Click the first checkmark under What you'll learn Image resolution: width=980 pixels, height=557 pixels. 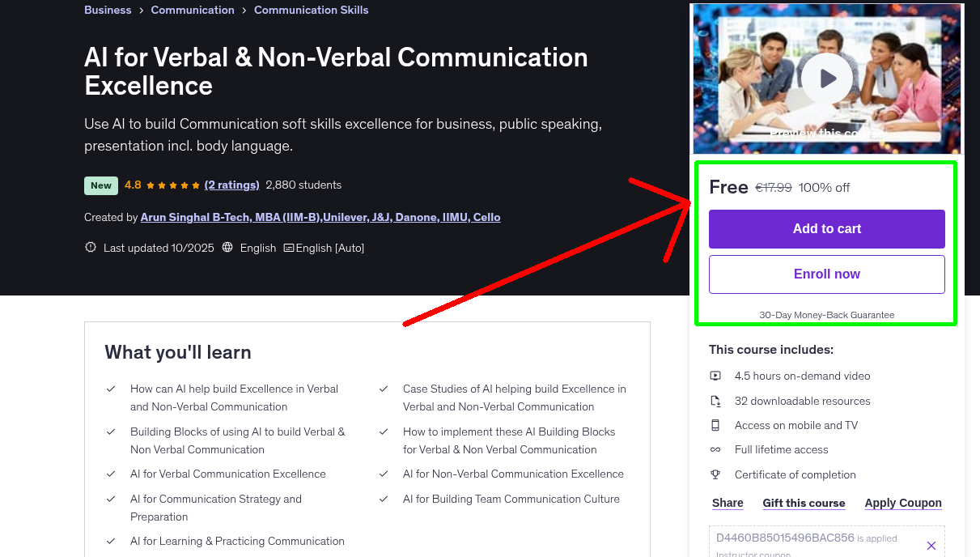pyautogui.click(x=111, y=388)
